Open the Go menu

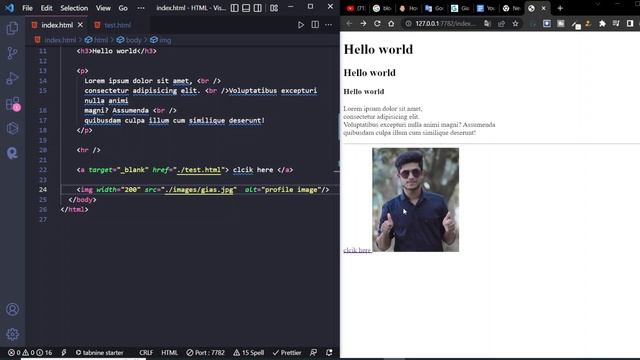tap(123, 8)
